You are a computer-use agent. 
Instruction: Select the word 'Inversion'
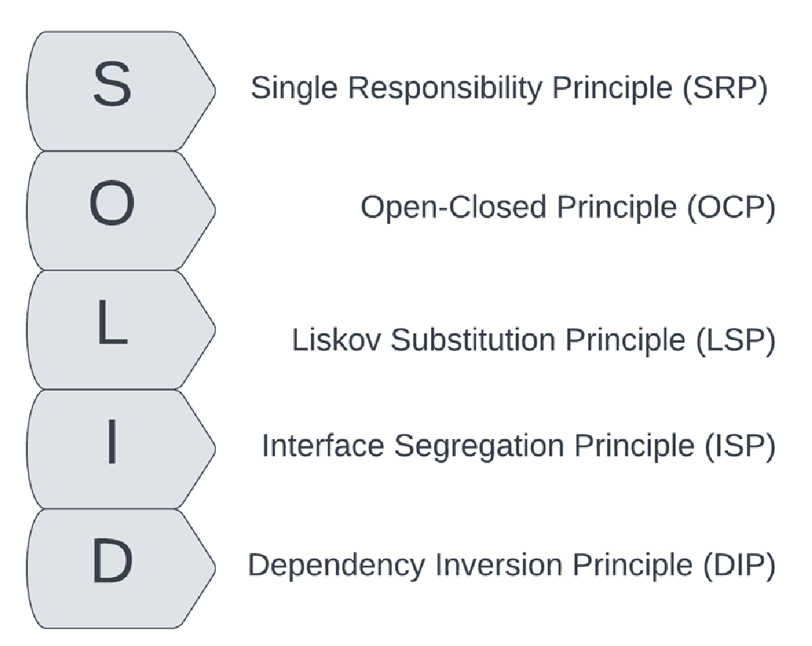click(499, 566)
